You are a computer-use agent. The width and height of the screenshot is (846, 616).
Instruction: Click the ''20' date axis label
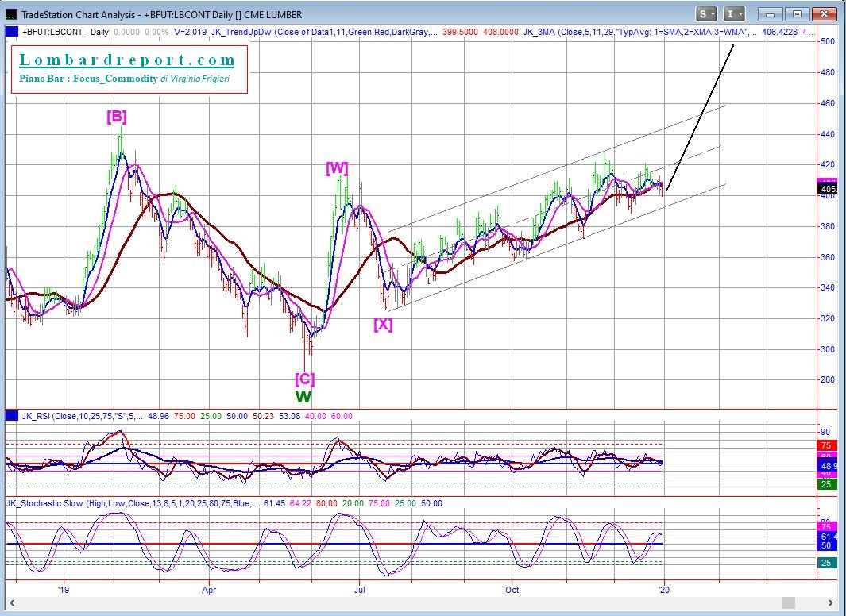click(x=664, y=590)
